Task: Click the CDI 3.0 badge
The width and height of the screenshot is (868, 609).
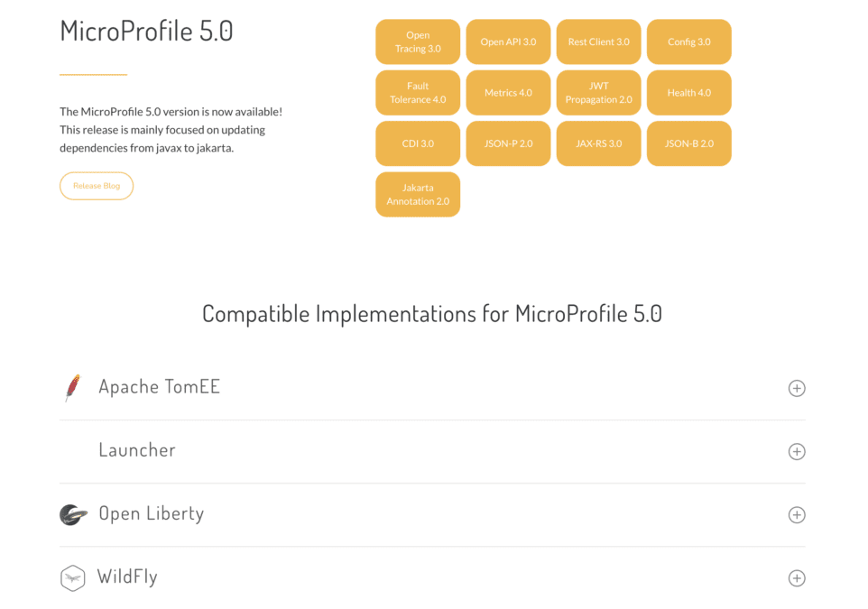Action: [x=418, y=143]
